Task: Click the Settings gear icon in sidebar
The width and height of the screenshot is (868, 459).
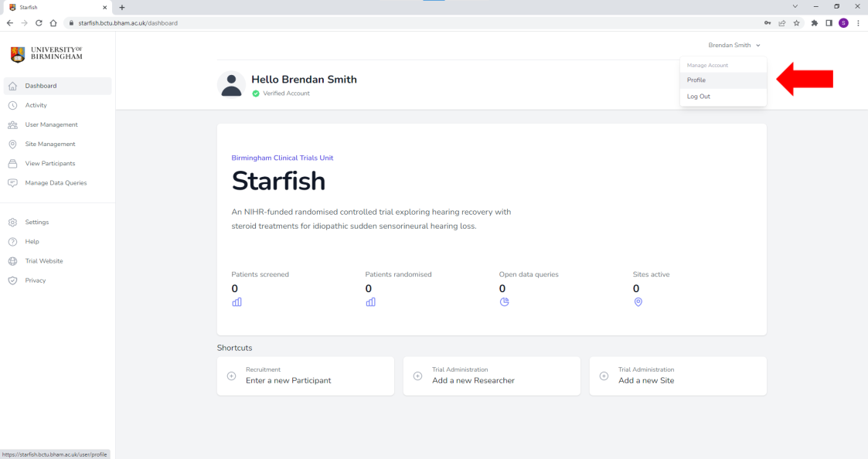Action: tap(12, 222)
